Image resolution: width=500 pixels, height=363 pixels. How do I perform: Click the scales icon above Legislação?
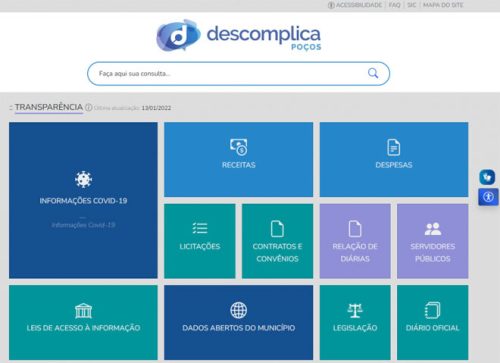355,310
